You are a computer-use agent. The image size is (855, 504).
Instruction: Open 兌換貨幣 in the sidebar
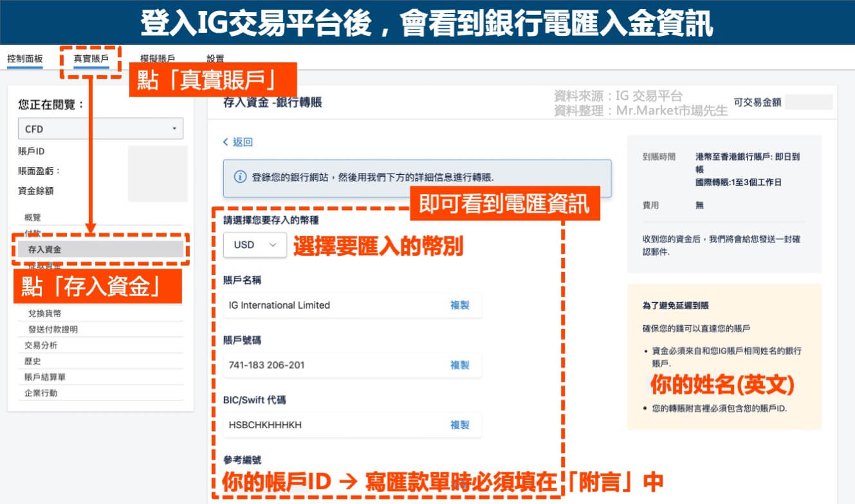tap(44, 314)
